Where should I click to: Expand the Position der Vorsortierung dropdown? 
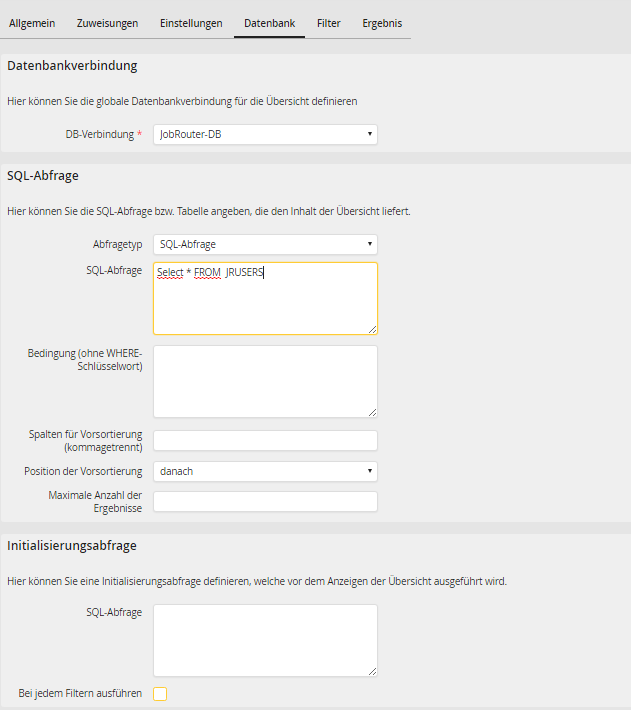click(x=265, y=471)
